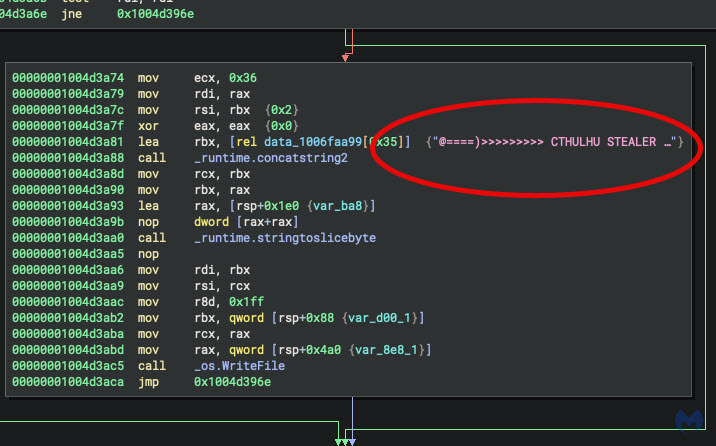Click address 00000001004d3a7c
The image size is (716, 446).
[68, 110]
